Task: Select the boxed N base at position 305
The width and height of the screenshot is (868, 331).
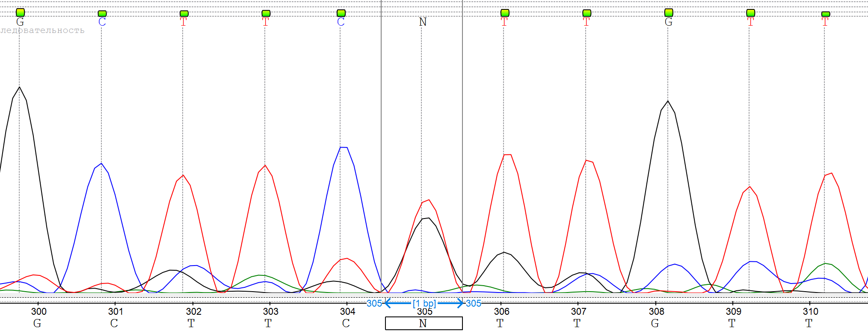Action: click(424, 323)
